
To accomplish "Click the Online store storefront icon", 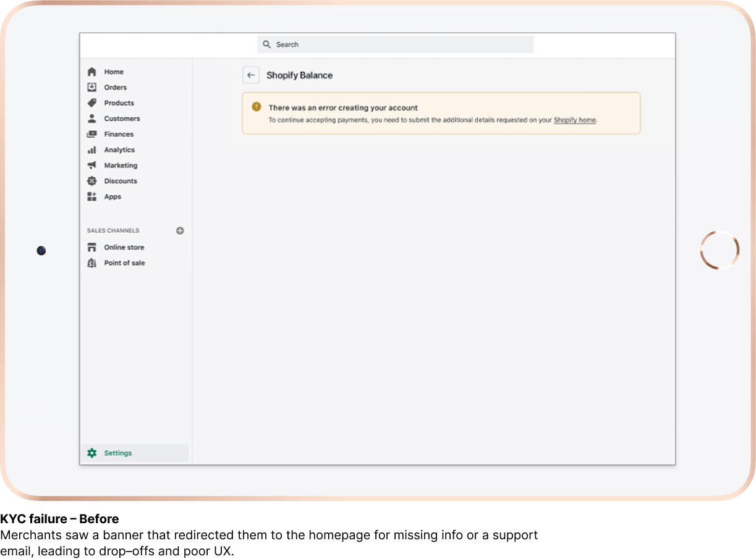I will (x=92, y=247).
